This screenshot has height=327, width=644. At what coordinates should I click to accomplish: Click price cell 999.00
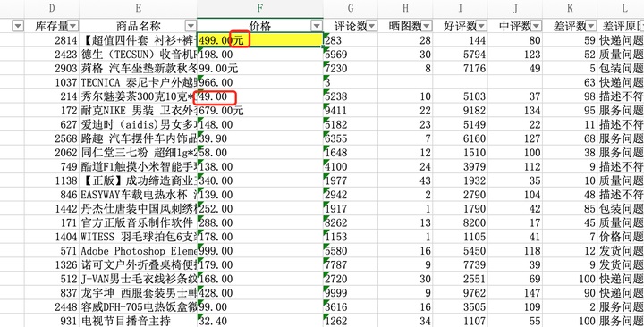click(x=260, y=251)
